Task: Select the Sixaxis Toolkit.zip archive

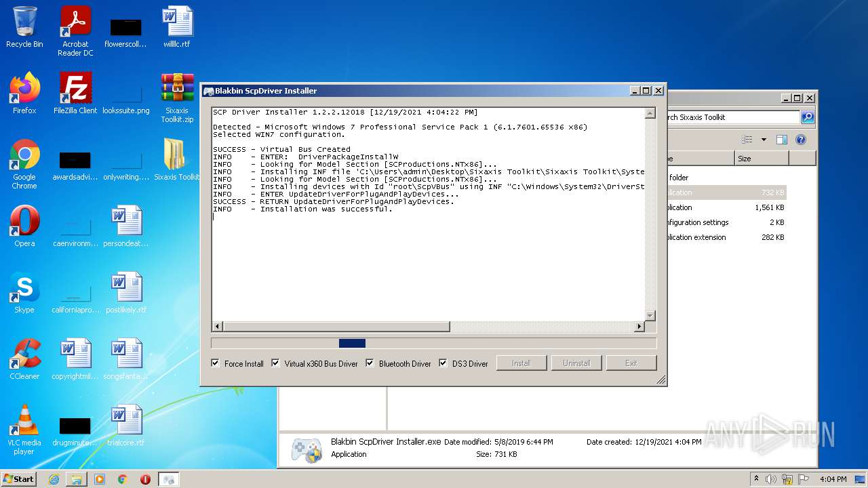Action: [x=177, y=98]
